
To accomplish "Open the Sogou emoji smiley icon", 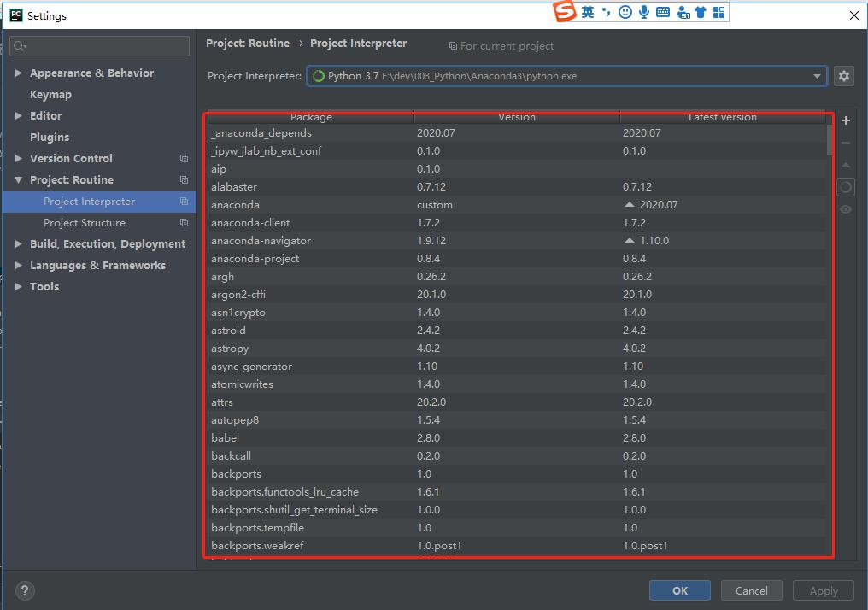I will click(x=625, y=12).
